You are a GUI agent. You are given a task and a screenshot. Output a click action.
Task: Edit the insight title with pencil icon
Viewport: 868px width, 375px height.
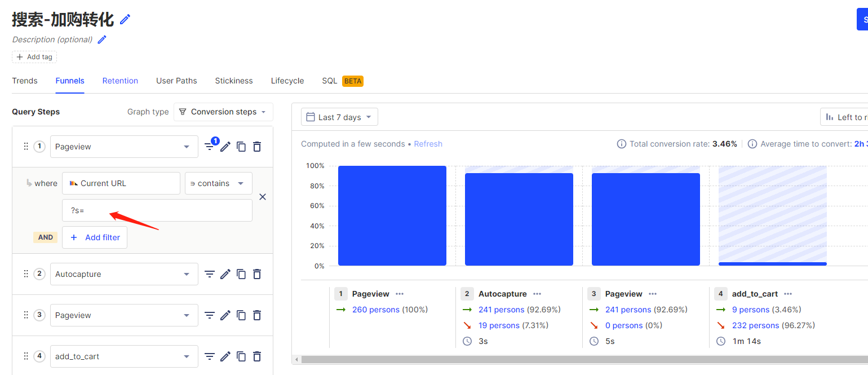(x=125, y=19)
